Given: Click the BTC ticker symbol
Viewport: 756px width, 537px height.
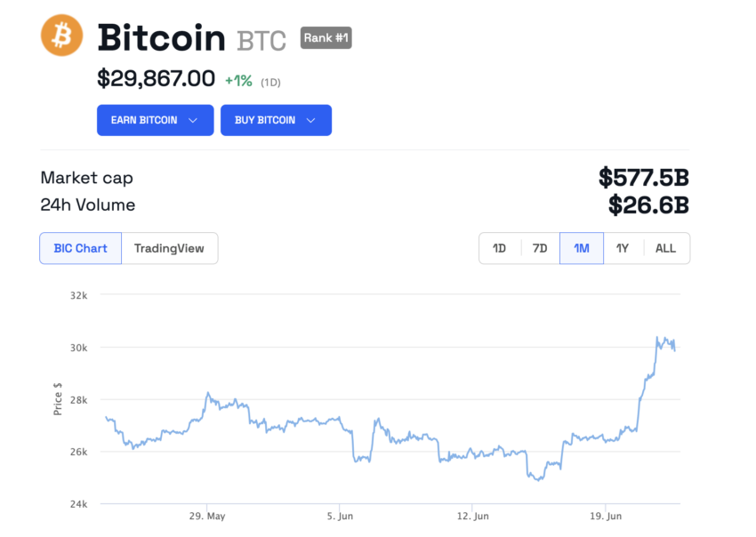Looking at the screenshot, I should 261,41.
